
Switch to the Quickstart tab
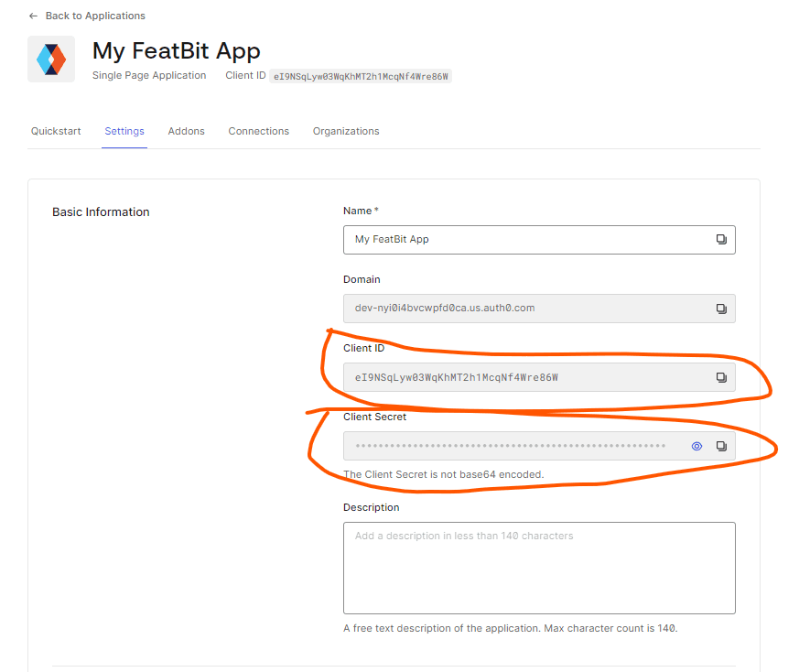tap(56, 131)
